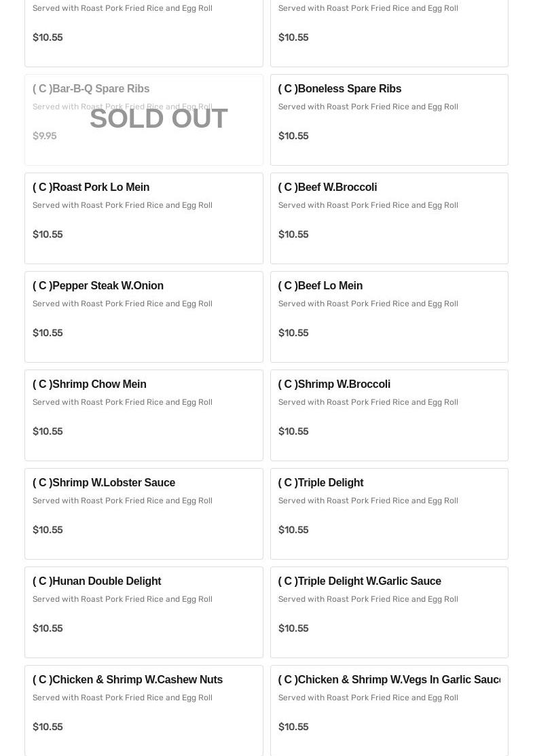Select the sold out Bar-B-Q Spare Ribs item

143,120
